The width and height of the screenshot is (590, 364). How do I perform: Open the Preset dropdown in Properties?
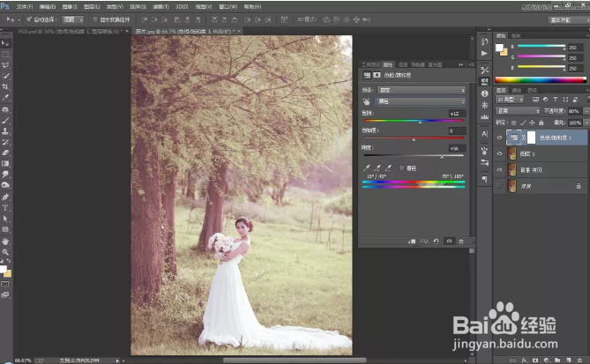tap(422, 90)
